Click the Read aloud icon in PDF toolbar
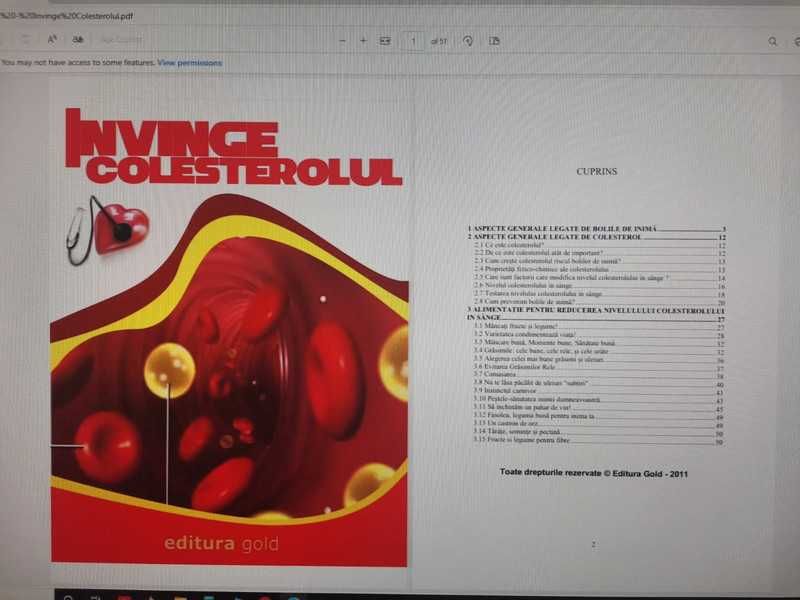 pyautogui.click(x=52, y=39)
